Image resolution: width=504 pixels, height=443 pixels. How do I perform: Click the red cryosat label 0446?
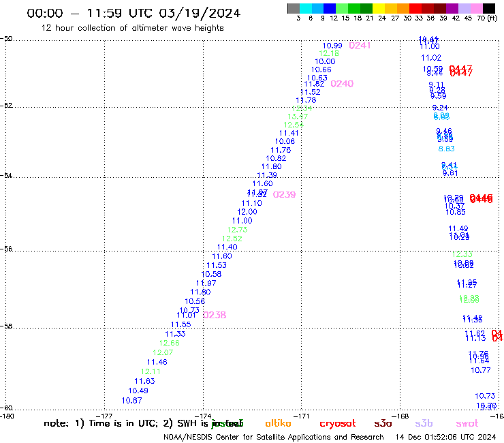pos(481,198)
